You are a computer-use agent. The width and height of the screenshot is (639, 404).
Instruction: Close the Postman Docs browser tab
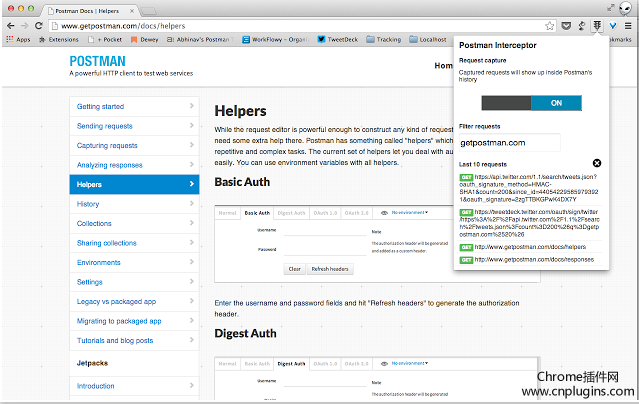pyautogui.click(x=132, y=11)
